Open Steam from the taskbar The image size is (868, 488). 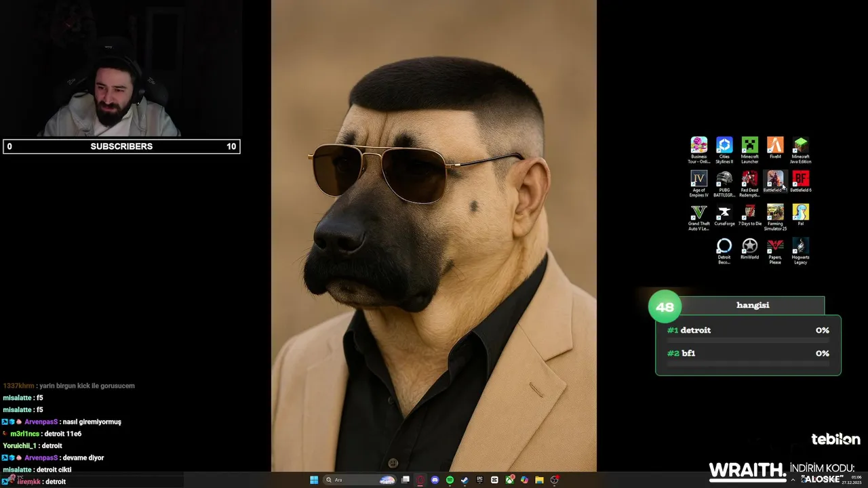pos(465,480)
